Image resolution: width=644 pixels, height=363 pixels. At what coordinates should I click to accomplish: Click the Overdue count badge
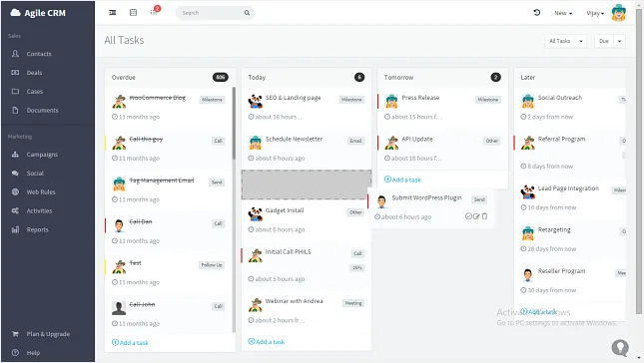221,77
